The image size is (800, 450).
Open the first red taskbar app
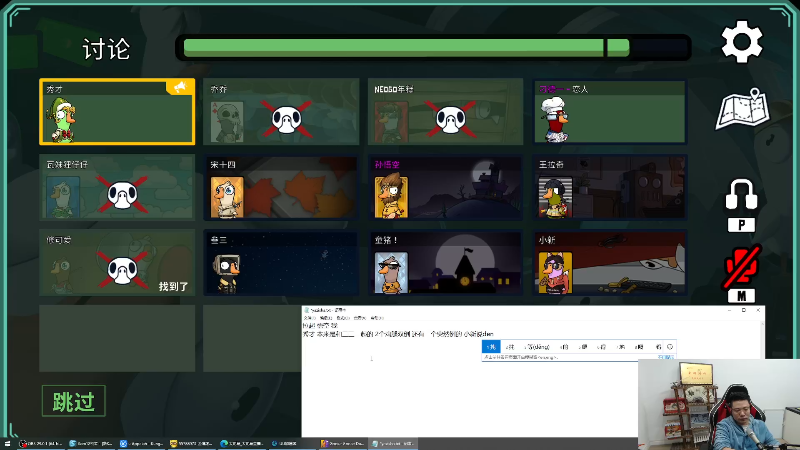point(40,443)
